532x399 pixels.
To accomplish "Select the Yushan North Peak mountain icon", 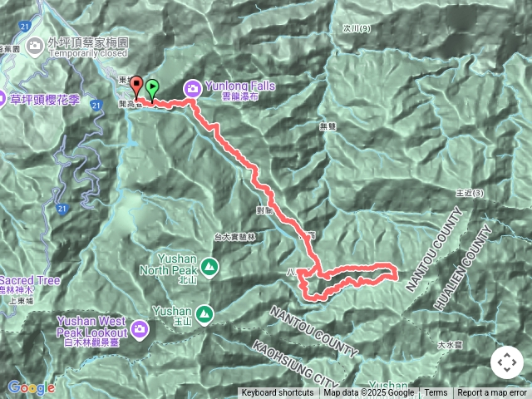I will (209, 268).
